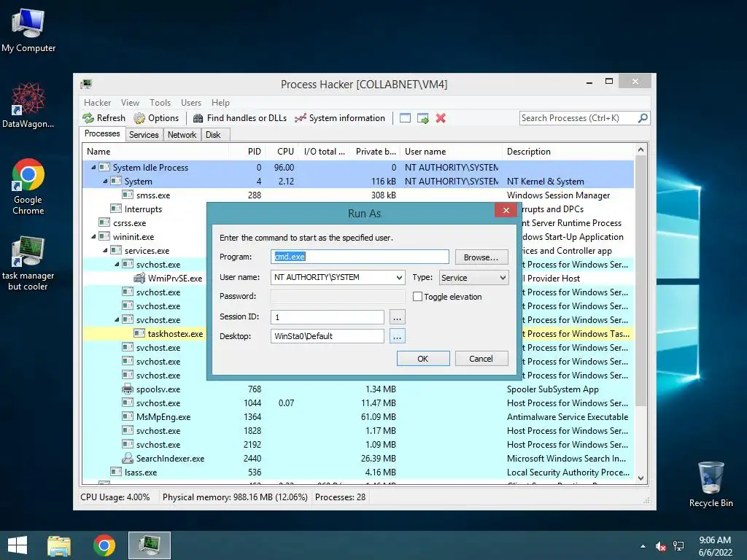Open System information graph icon
This screenshot has height=560, width=747.
click(300, 118)
